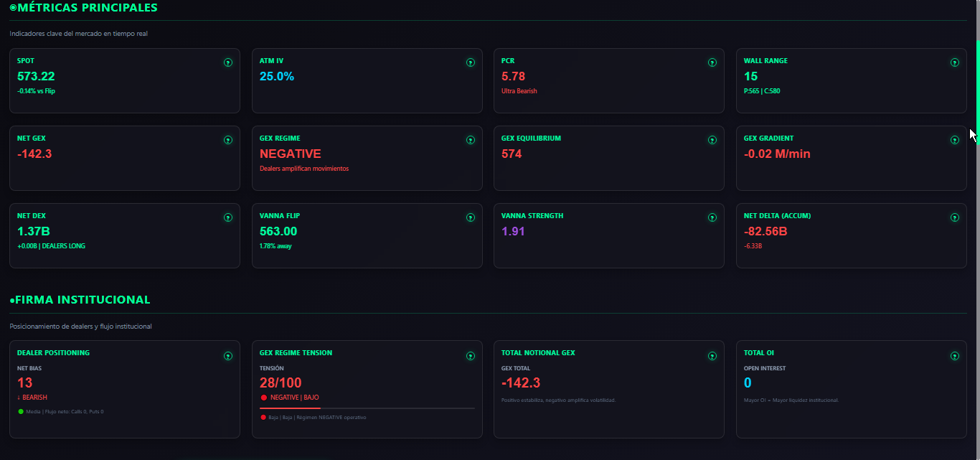Show help for TOTAL OI
This screenshot has height=460, width=980.
point(955,356)
